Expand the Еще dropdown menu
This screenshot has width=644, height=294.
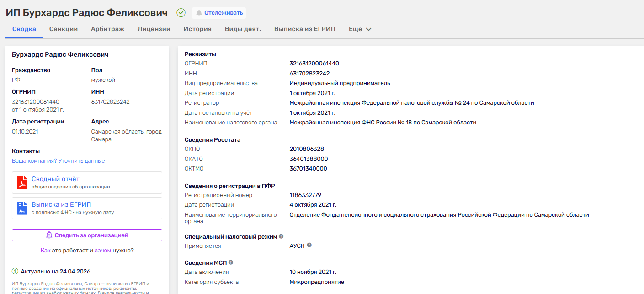pyautogui.click(x=360, y=29)
